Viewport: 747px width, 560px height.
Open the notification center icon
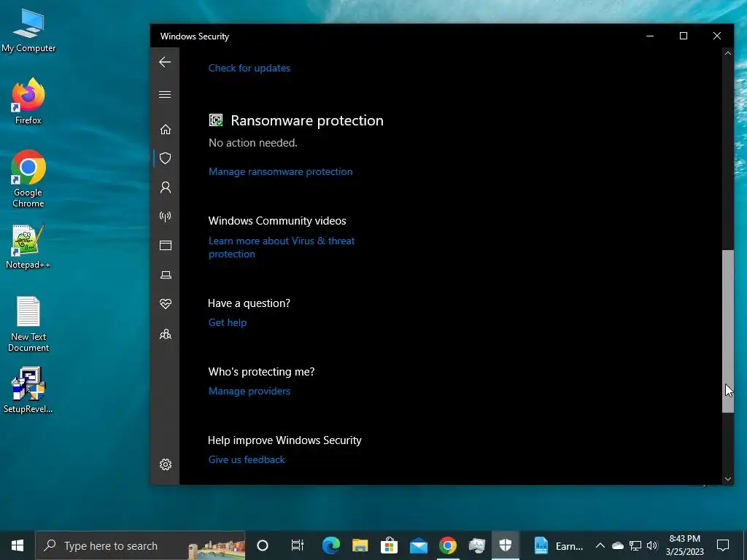pyautogui.click(x=723, y=545)
